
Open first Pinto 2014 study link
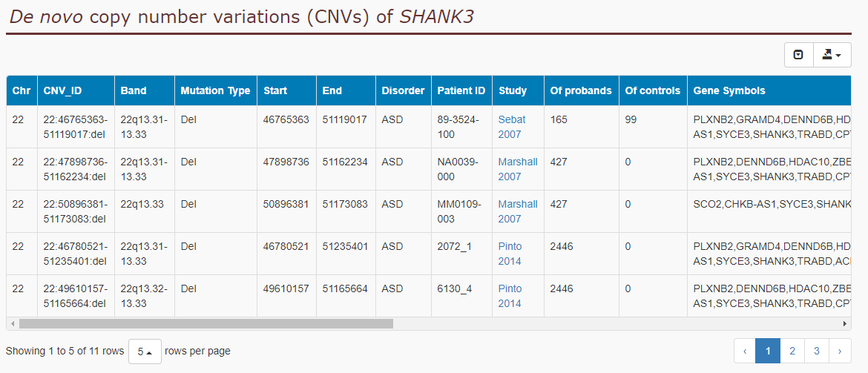510,254
